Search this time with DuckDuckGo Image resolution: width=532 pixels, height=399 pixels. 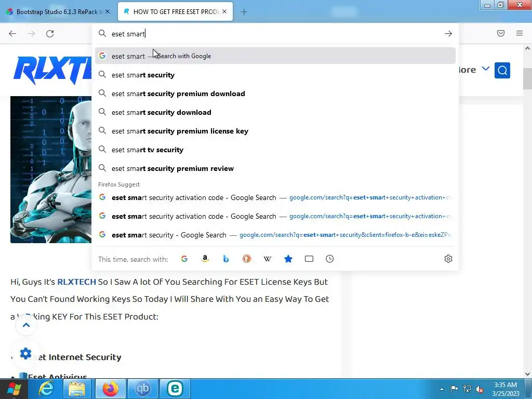(x=247, y=259)
